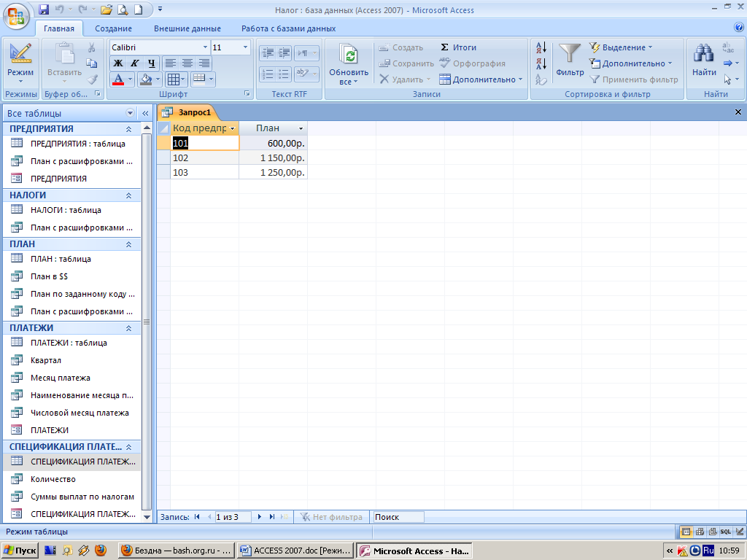Image resolution: width=747 pixels, height=560 pixels.
Task: Collapse the ПЛАТЕЖИ group
Action: click(128, 328)
